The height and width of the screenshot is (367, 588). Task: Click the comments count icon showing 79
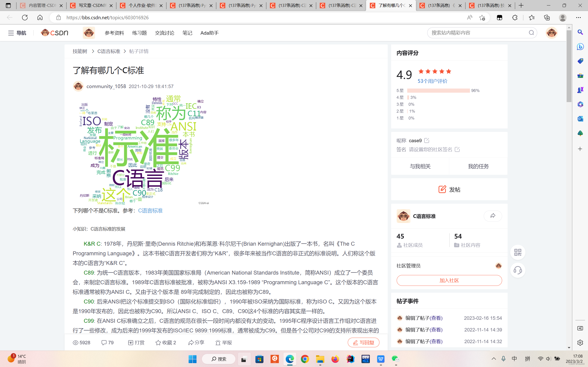(104, 342)
